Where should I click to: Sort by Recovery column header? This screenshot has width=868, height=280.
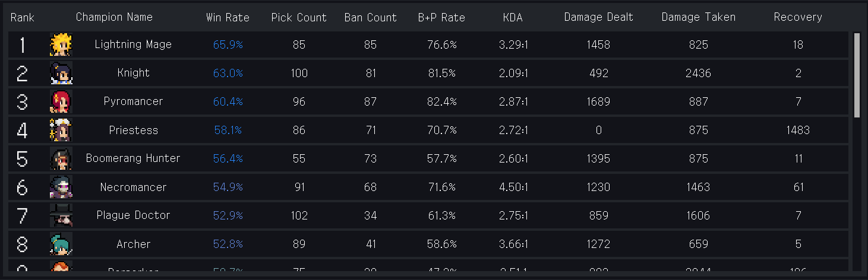click(798, 17)
